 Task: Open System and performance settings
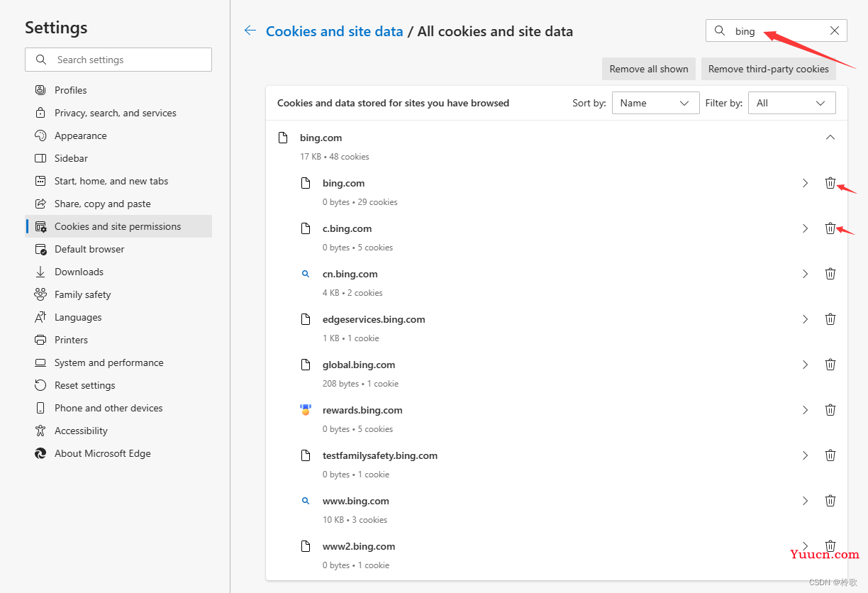point(118,362)
